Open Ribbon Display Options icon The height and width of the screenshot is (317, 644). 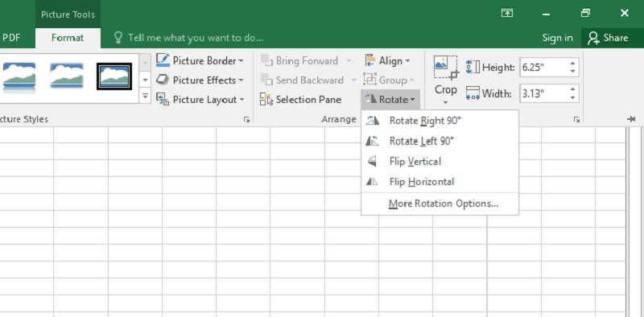point(507,13)
